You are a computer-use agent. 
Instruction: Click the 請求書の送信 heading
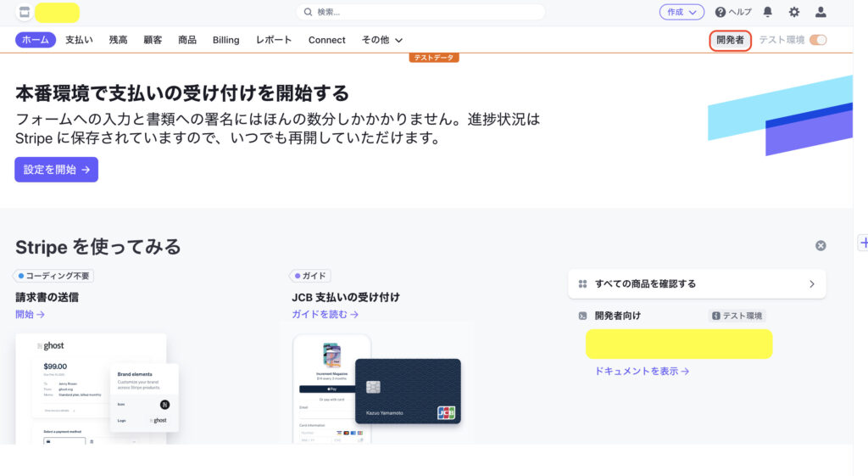click(47, 297)
